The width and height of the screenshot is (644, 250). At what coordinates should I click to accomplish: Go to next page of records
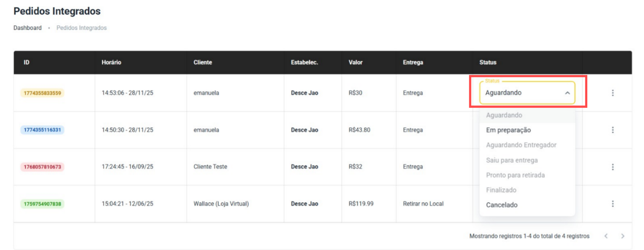pos(623,236)
